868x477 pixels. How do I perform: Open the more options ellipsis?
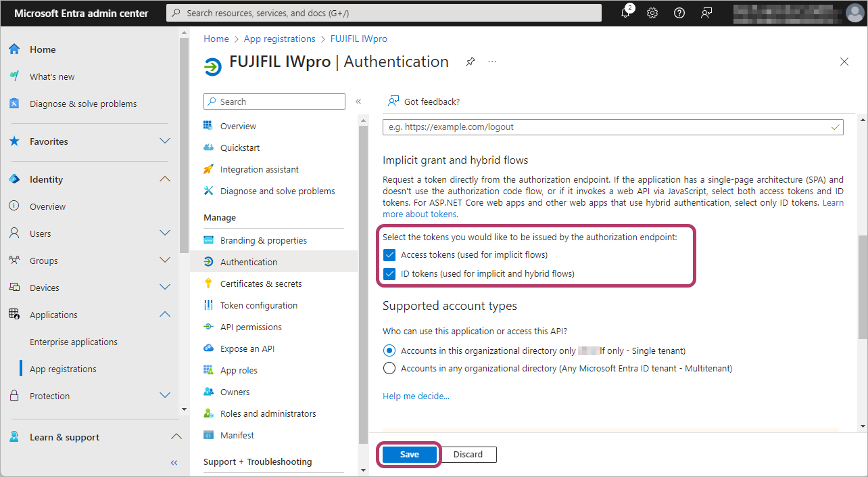[492, 62]
